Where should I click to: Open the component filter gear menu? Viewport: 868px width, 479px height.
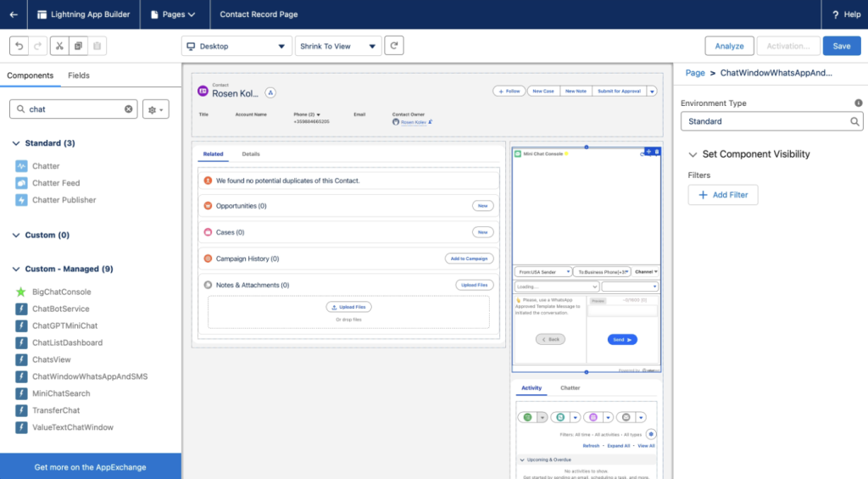click(156, 109)
